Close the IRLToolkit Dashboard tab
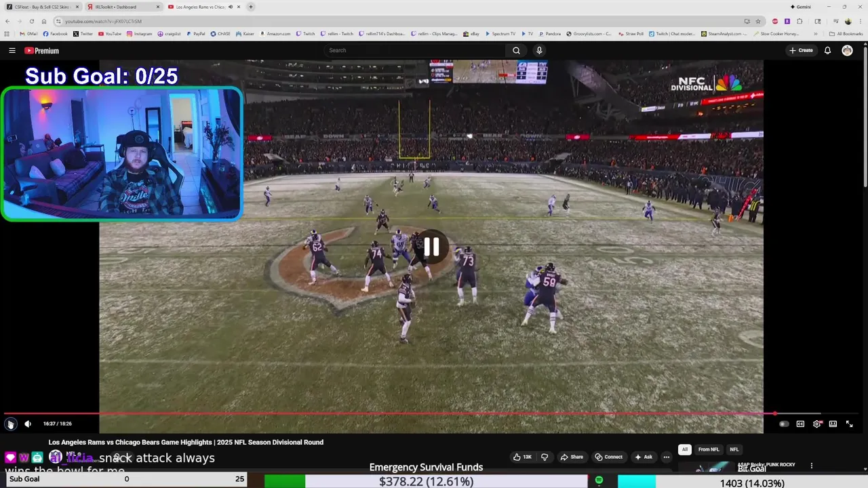The image size is (868, 488). point(158,7)
